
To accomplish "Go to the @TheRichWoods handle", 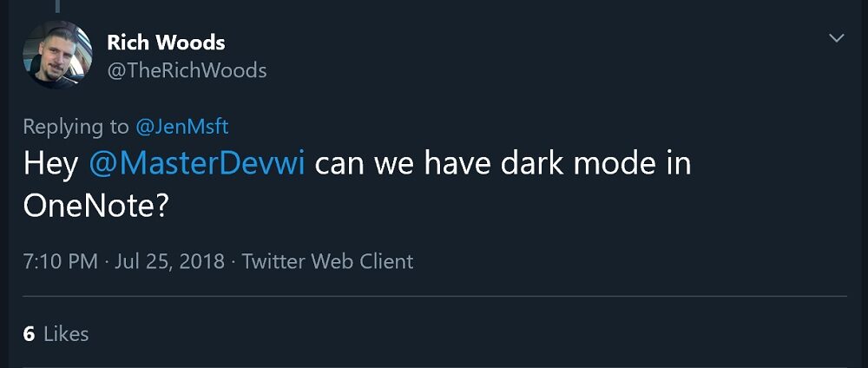I will (x=186, y=70).
